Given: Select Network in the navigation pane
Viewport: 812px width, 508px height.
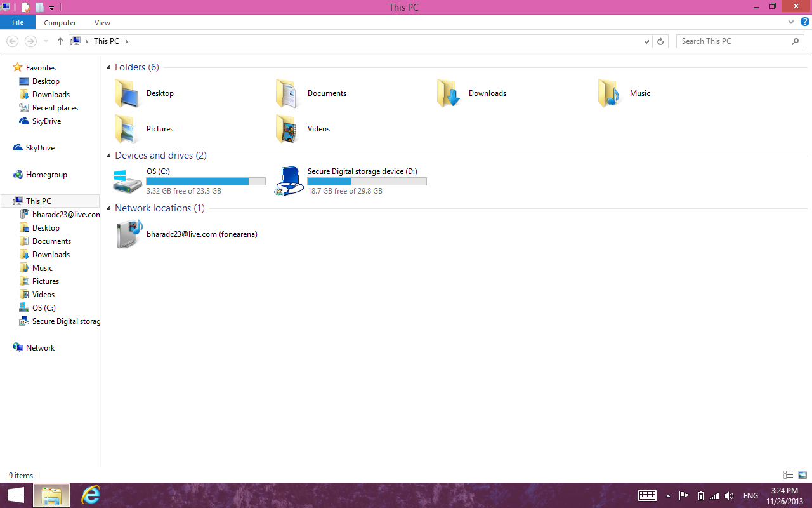Looking at the screenshot, I should coord(40,348).
